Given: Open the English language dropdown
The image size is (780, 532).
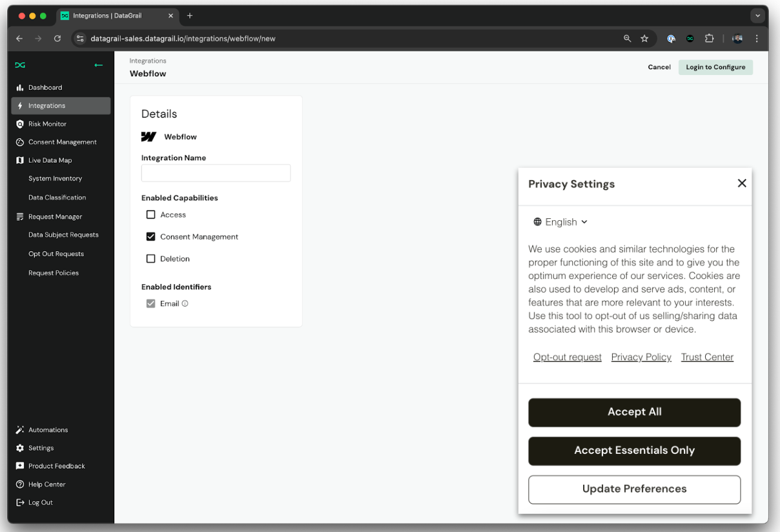Looking at the screenshot, I should pyautogui.click(x=560, y=222).
